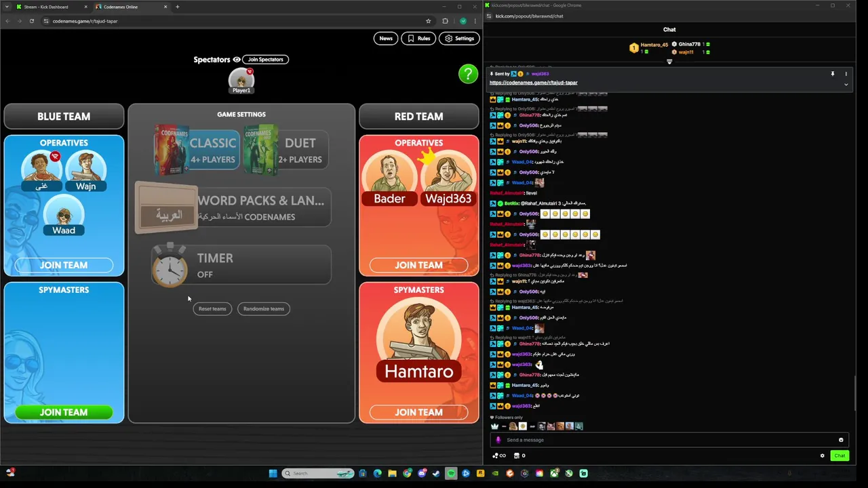Join Blue Team as operative
Image resolution: width=868 pixels, height=488 pixels.
[x=64, y=265]
